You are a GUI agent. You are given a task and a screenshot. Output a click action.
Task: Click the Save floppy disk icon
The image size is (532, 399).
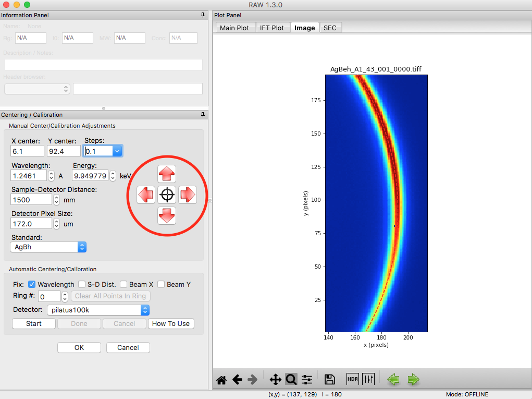click(x=329, y=379)
